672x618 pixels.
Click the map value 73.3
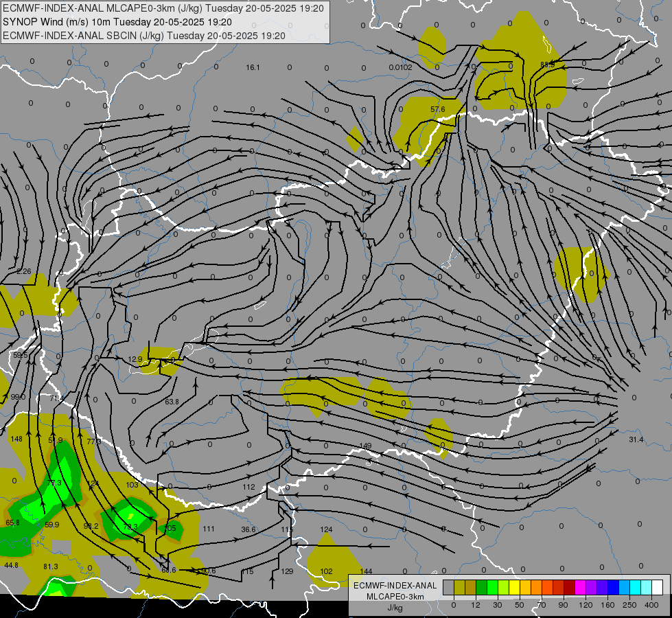click(130, 527)
